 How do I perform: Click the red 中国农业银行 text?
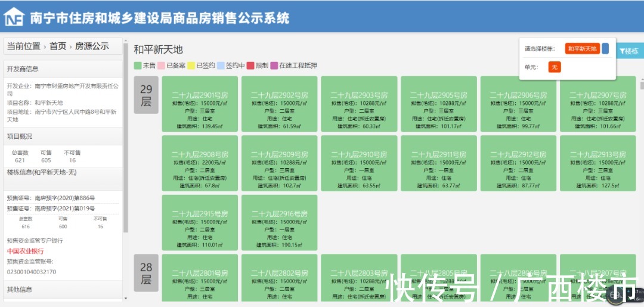(25, 251)
